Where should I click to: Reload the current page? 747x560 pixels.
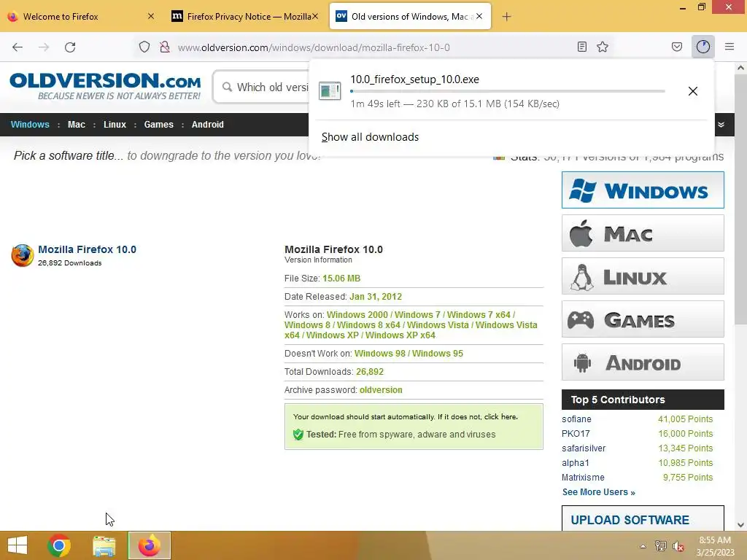point(70,47)
